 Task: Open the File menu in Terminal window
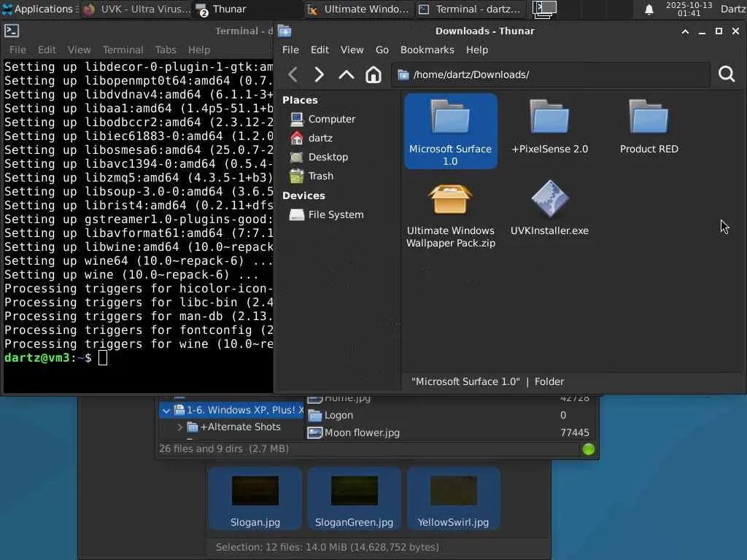pos(18,50)
